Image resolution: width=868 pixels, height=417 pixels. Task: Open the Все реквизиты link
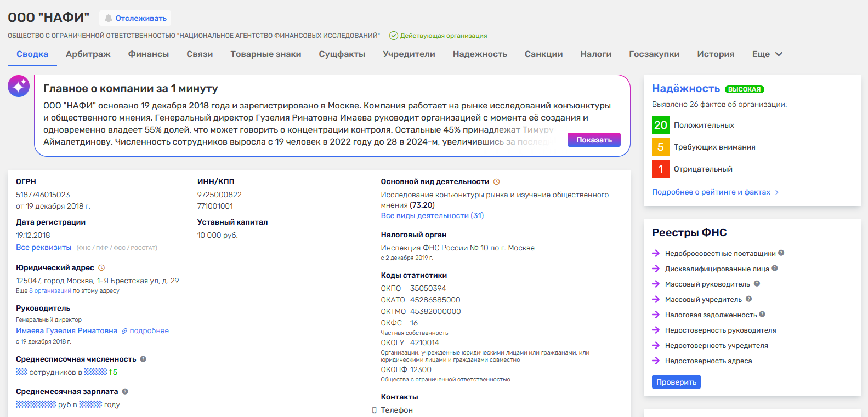pos(44,248)
